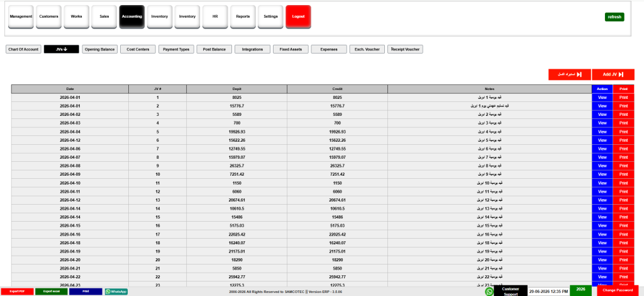Click the Depit column header

pyautogui.click(x=236, y=89)
